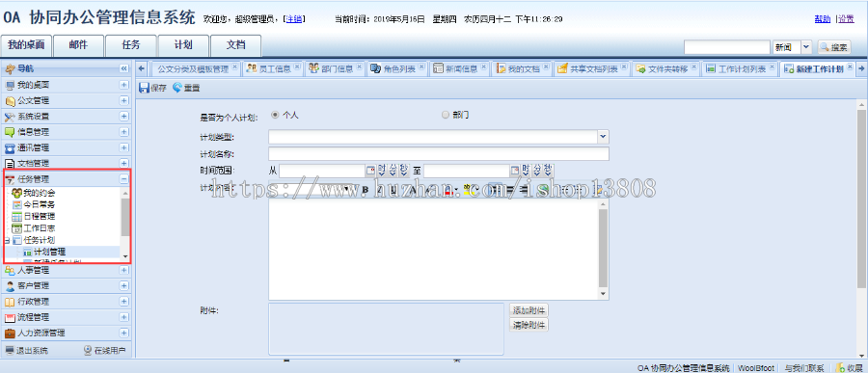Click 在线用户 in the sidebar footer
Viewport: 868px width, 373px height.
(x=104, y=350)
